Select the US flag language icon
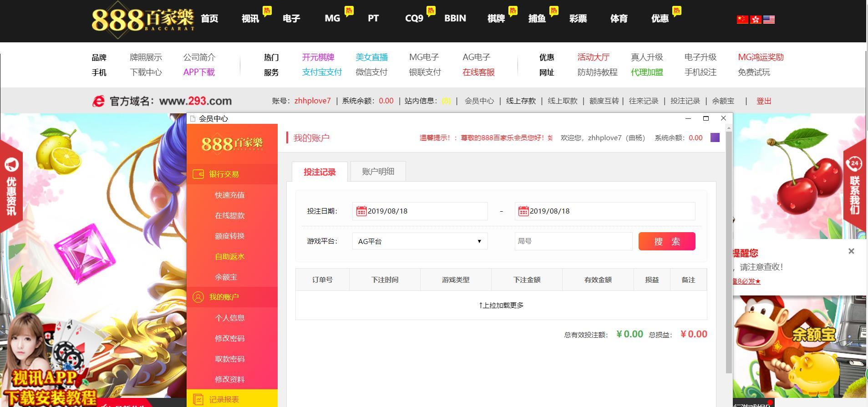The image size is (868, 407). click(x=769, y=19)
